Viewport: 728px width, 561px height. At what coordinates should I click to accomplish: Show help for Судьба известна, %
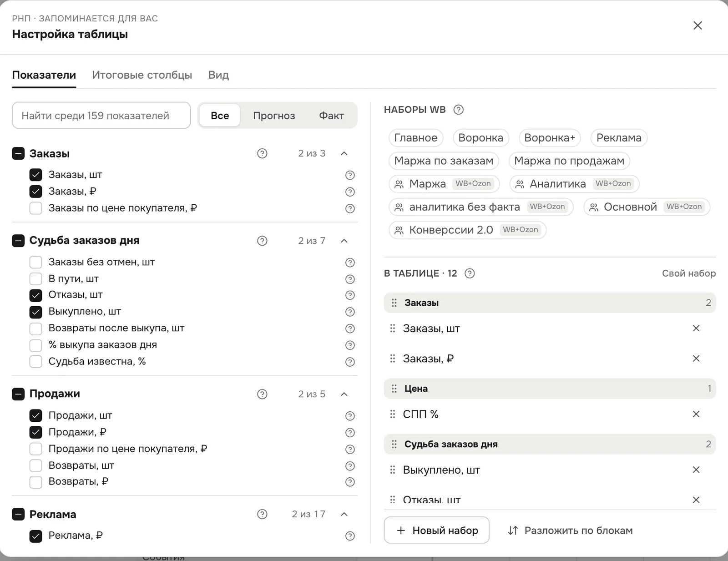(x=350, y=362)
